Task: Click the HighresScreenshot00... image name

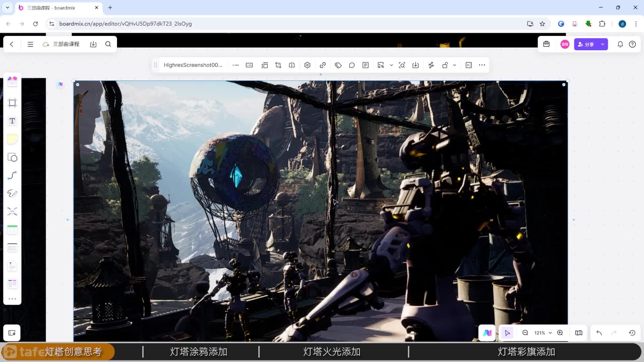Action: [x=193, y=65]
